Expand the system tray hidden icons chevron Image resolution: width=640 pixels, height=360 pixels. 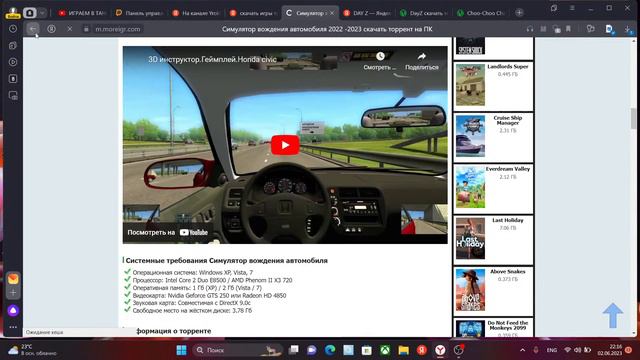click(522, 350)
